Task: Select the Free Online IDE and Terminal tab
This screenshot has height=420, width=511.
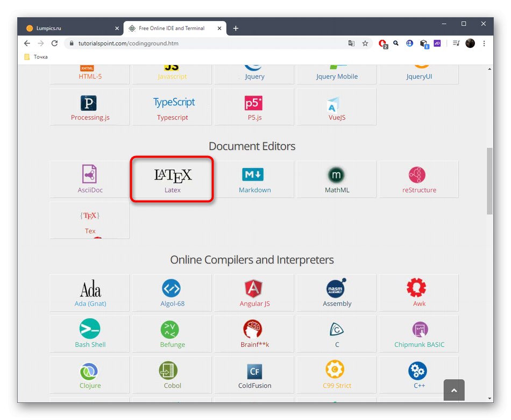Action: pos(175,29)
